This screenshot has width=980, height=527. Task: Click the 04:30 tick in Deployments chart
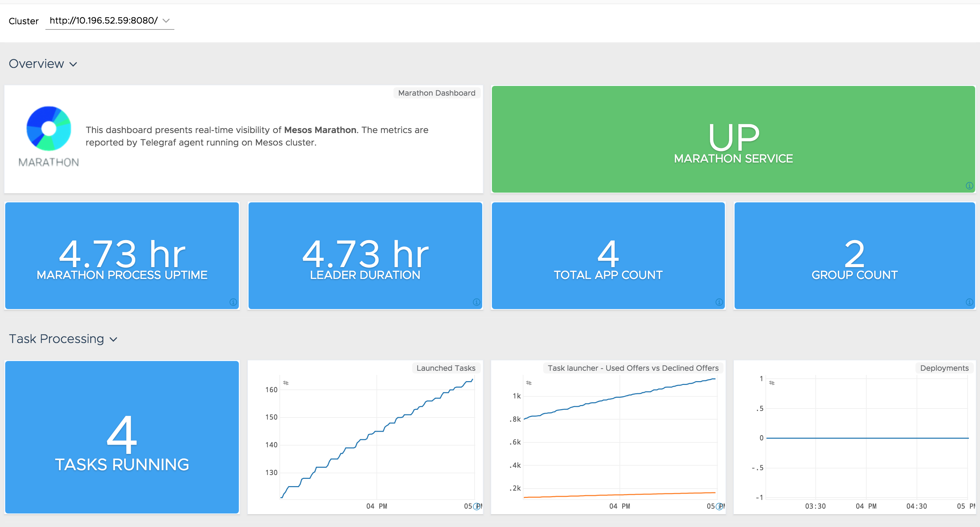pos(917,507)
